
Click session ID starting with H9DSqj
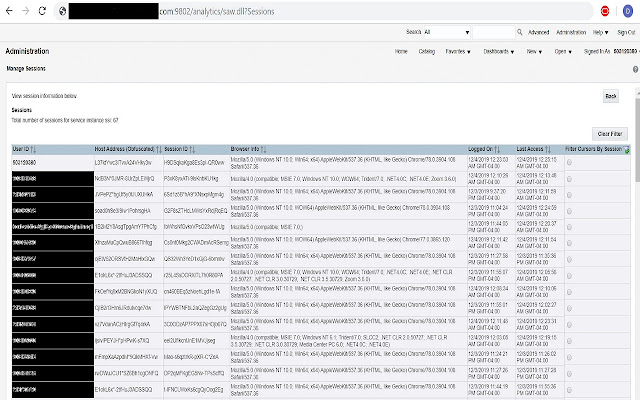194,162
